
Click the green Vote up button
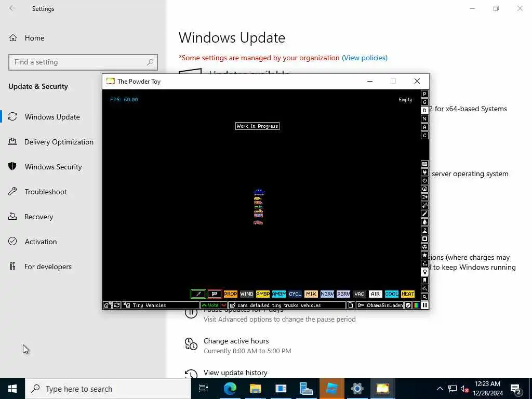(x=210, y=305)
